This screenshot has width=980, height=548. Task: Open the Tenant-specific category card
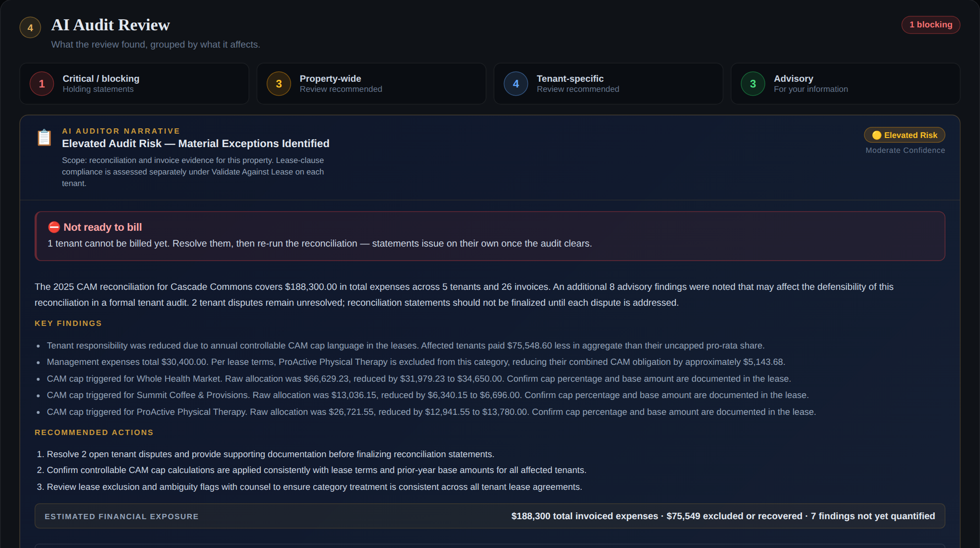click(x=608, y=84)
